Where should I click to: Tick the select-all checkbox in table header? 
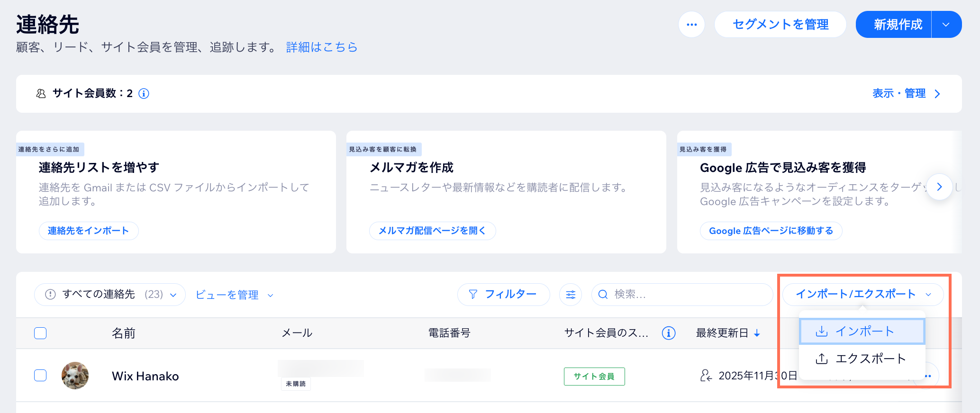pyautogui.click(x=40, y=333)
